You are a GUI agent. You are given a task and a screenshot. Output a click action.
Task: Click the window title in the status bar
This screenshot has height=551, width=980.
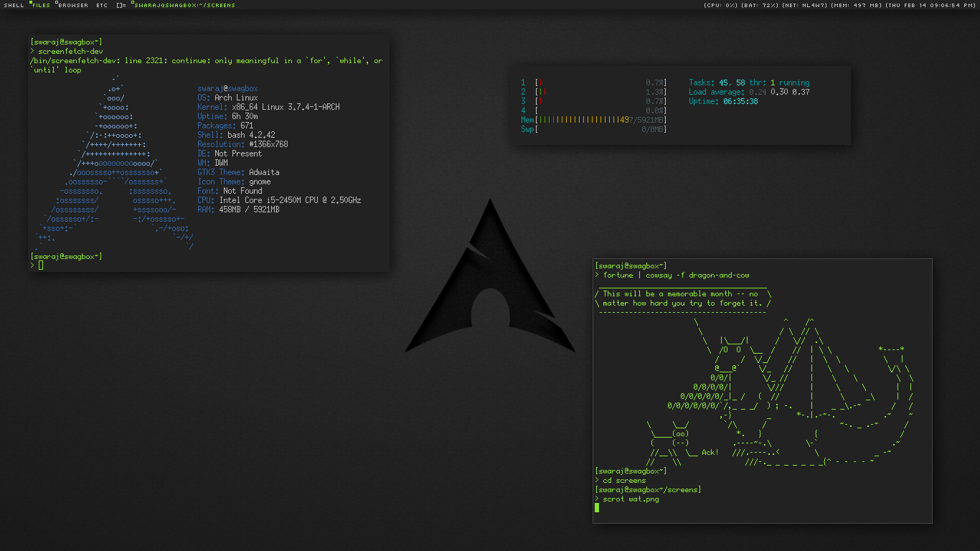pos(184,5)
